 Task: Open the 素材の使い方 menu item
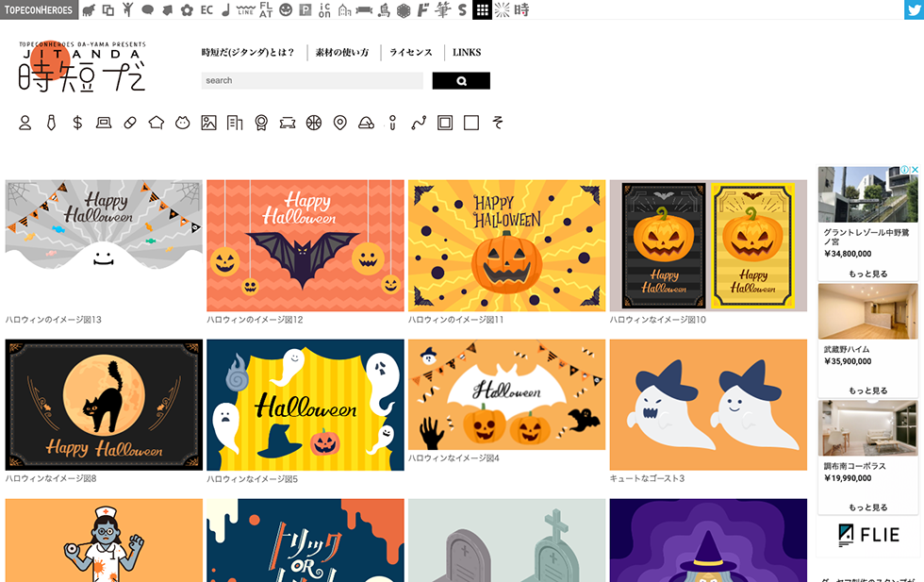click(341, 52)
